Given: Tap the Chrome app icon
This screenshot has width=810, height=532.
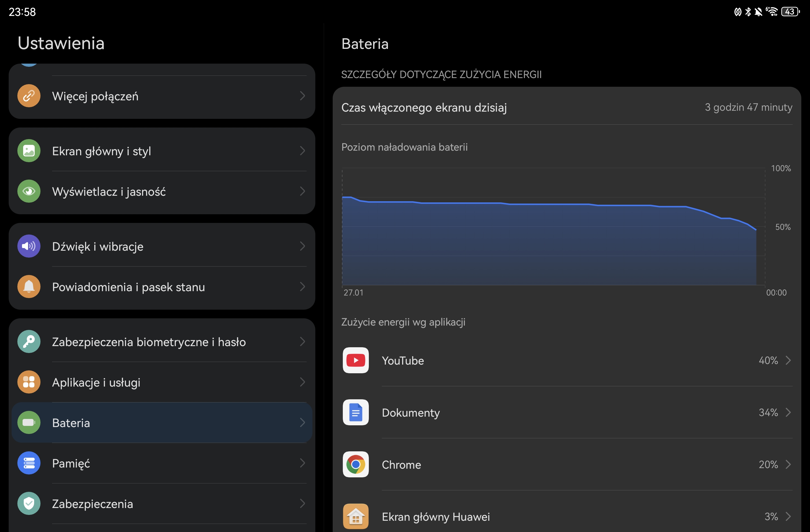Looking at the screenshot, I should point(355,464).
